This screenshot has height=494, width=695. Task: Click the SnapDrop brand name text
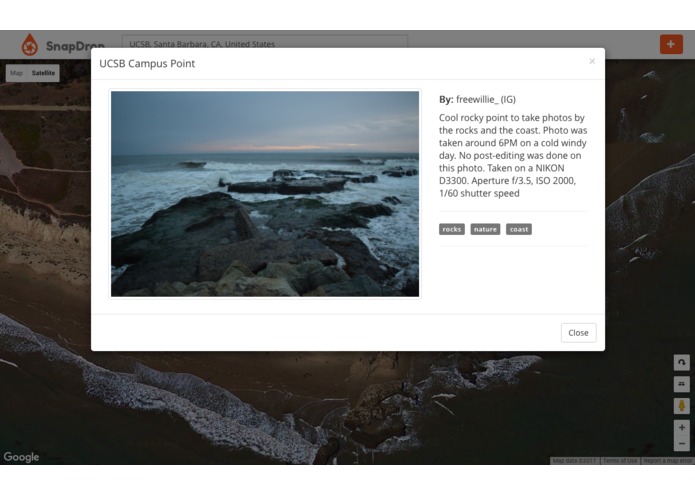tap(75, 46)
